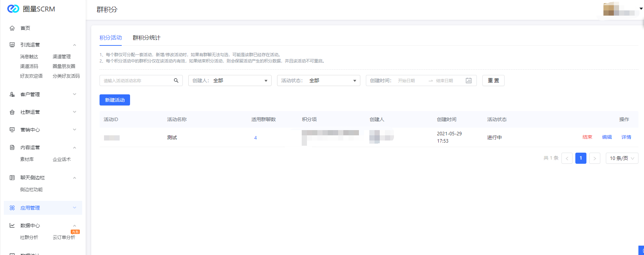
Task: Go to 首页 home
Action: [25, 28]
